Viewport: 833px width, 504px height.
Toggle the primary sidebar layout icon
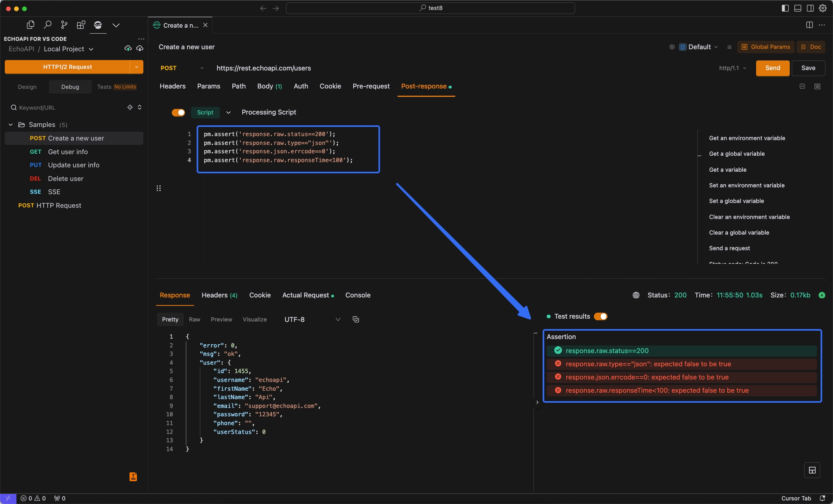(x=785, y=8)
